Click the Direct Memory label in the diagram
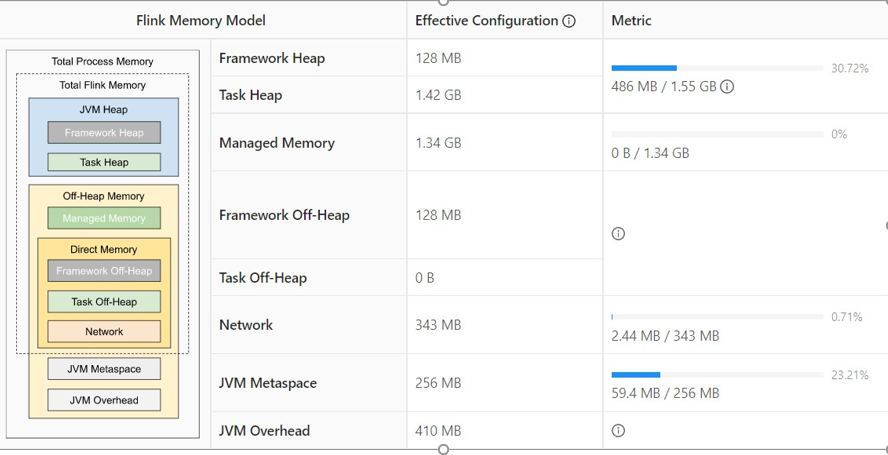This screenshot has height=455, width=888. tap(104, 249)
